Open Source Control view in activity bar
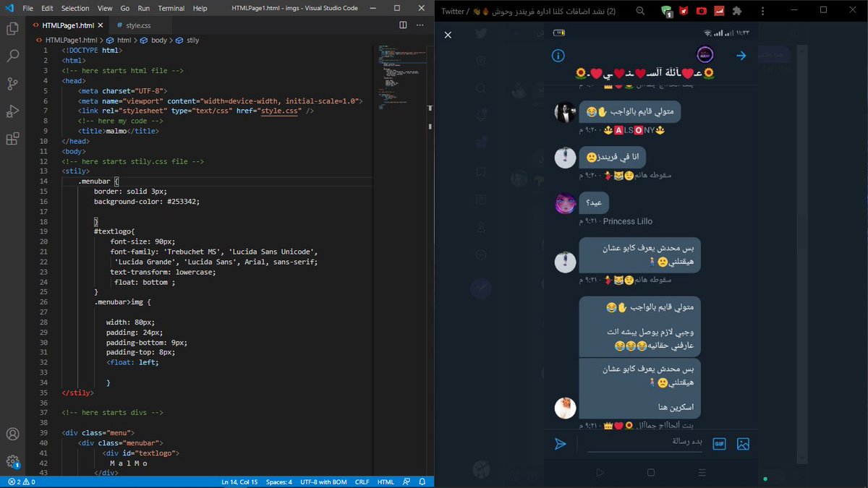This screenshot has width=868, height=488. [x=12, y=84]
